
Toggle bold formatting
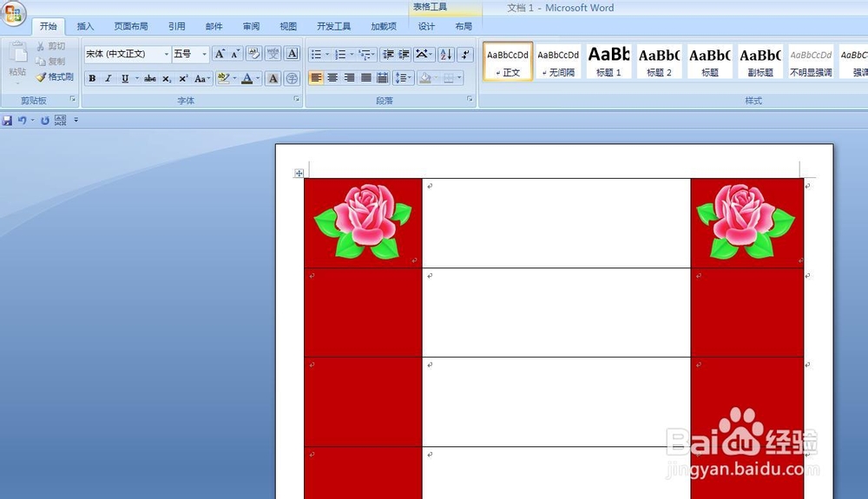click(92, 79)
